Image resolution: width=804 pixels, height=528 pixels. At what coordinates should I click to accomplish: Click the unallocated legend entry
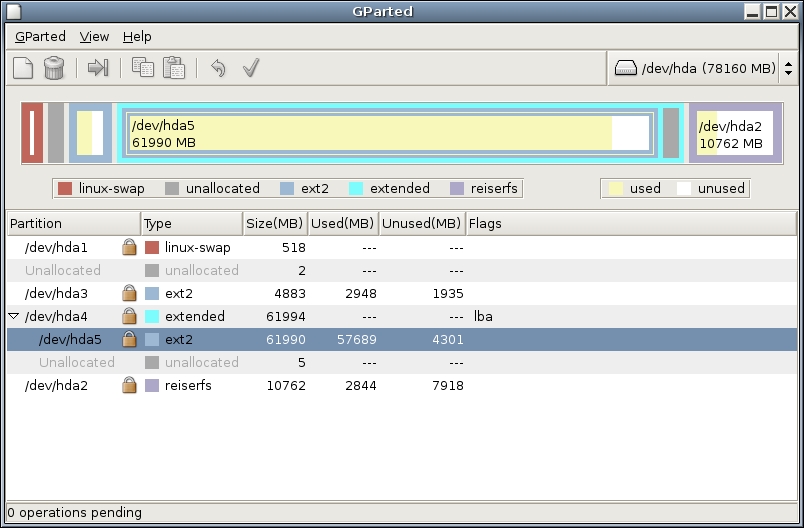[x=212, y=189]
